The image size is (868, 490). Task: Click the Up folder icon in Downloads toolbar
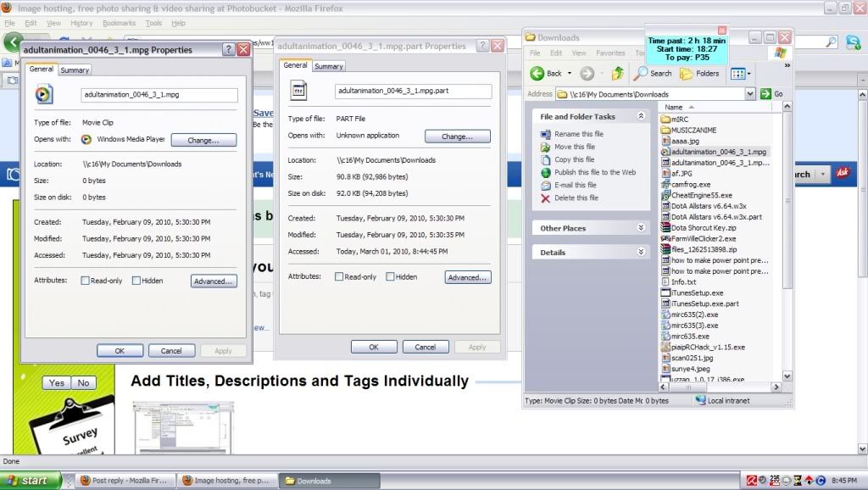[x=618, y=73]
